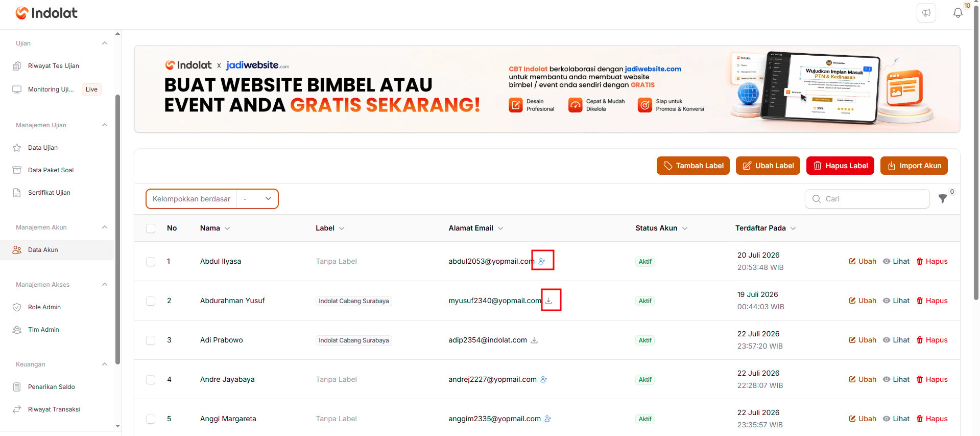The width and height of the screenshot is (980, 436).
Task: Click the Indolat logo
Action: tap(46, 13)
